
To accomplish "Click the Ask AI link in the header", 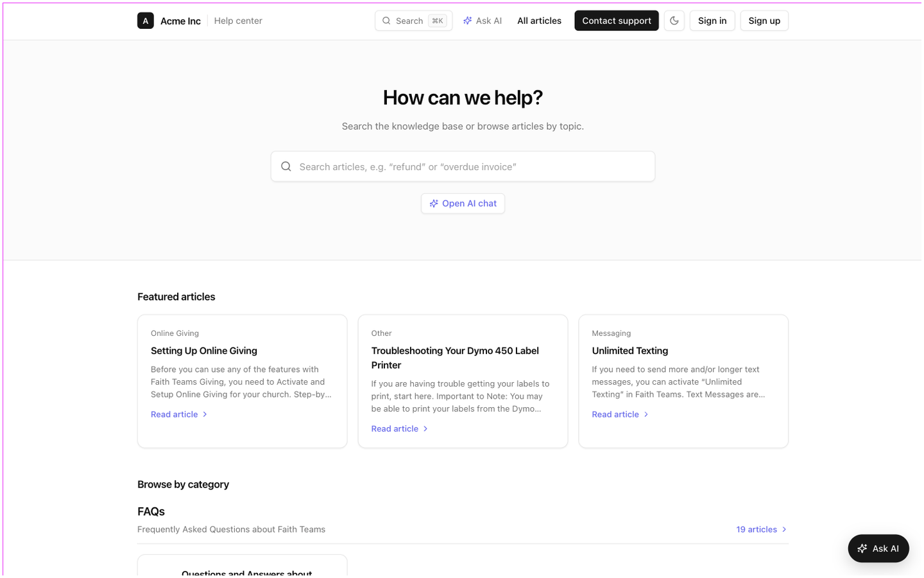I will [483, 21].
